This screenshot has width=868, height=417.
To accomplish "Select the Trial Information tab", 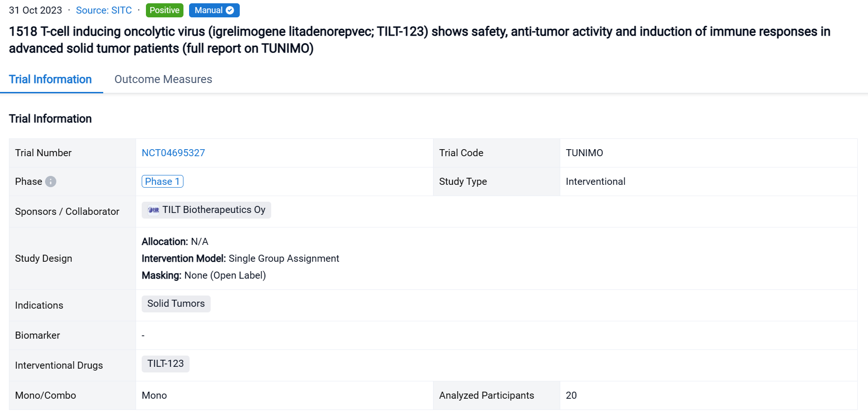I will tap(50, 79).
